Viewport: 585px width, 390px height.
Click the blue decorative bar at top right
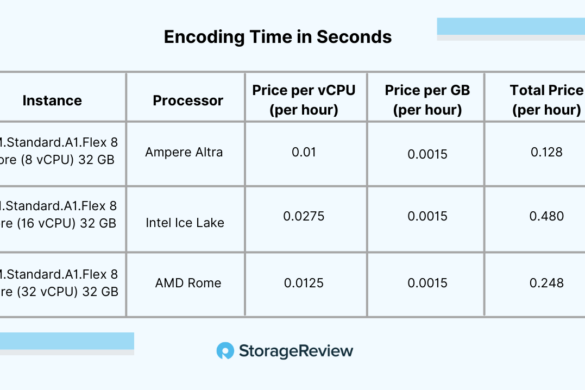(511, 26)
